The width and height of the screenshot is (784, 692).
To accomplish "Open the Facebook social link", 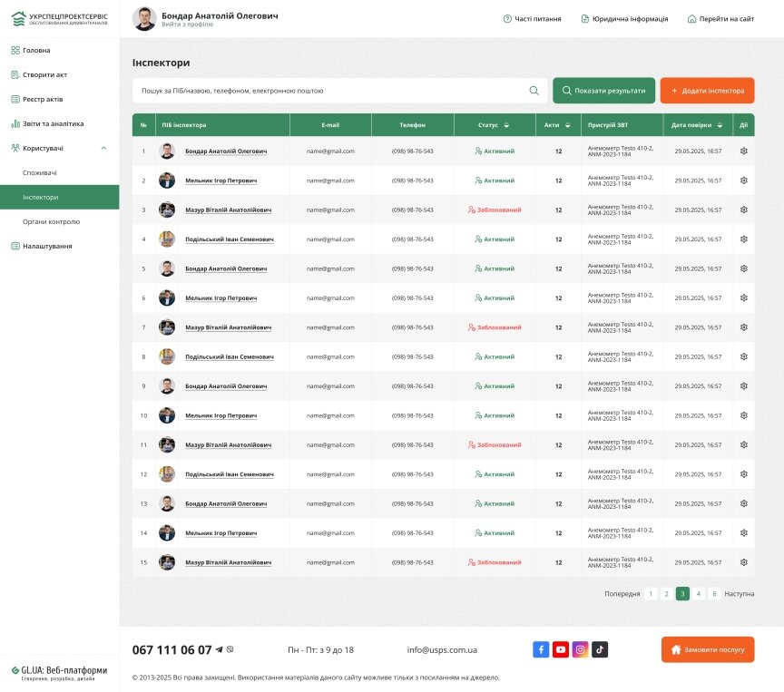I will 541,649.
